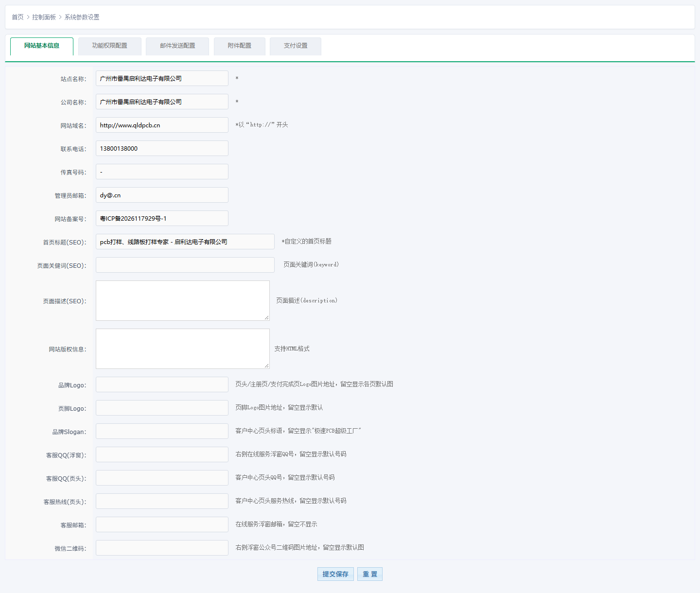Click the 首页标题(SEO) input field
The height and width of the screenshot is (593, 700).
click(185, 242)
